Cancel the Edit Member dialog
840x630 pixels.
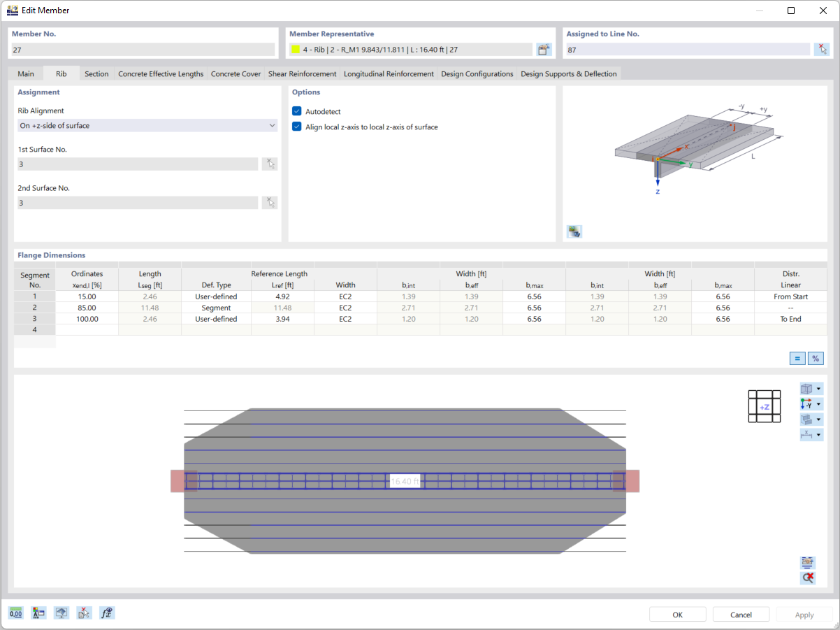click(x=741, y=614)
